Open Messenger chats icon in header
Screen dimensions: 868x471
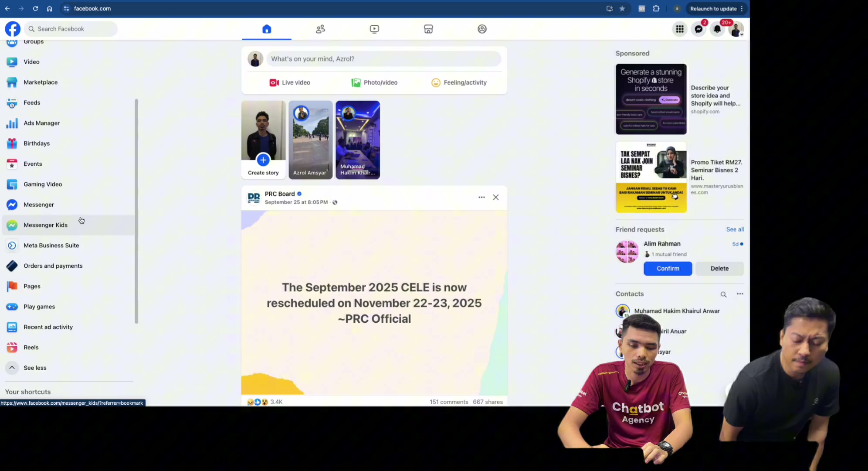coord(698,29)
